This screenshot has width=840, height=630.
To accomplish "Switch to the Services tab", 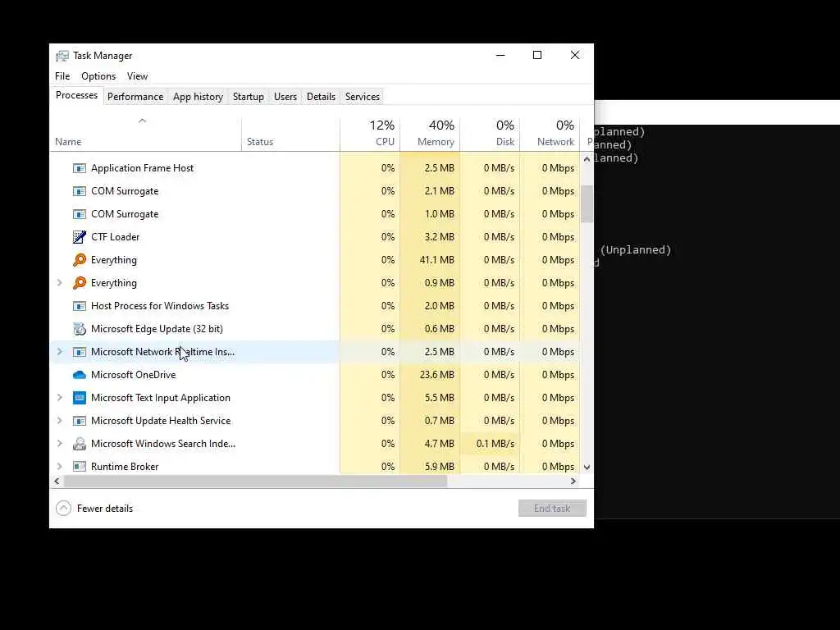I will [362, 97].
